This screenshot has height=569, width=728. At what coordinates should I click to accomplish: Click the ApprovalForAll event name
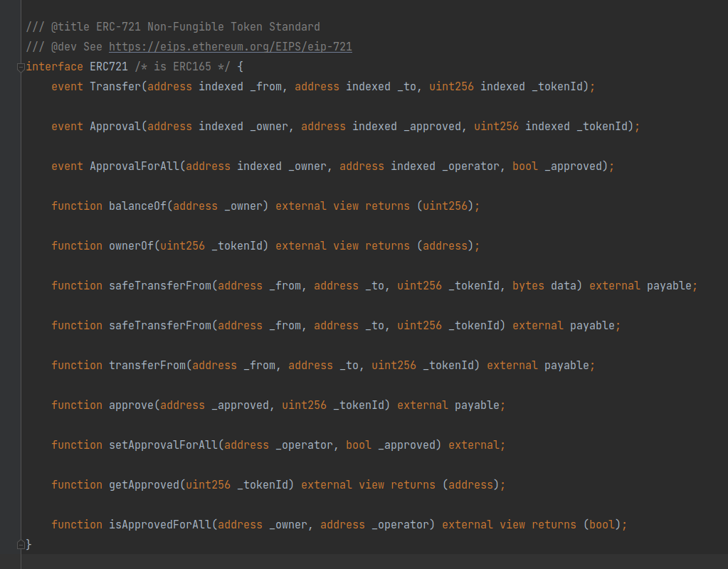point(134,166)
